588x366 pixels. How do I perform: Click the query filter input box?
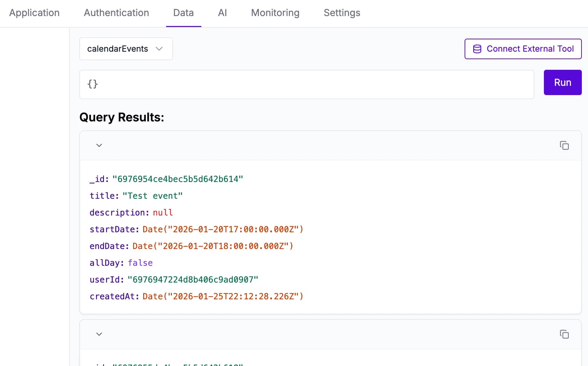(x=306, y=84)
